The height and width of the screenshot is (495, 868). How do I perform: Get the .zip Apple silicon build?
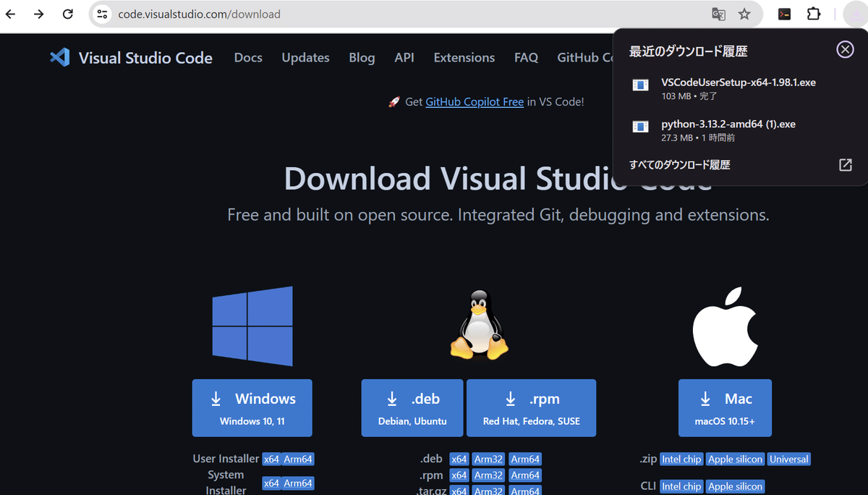pos(735,459)
